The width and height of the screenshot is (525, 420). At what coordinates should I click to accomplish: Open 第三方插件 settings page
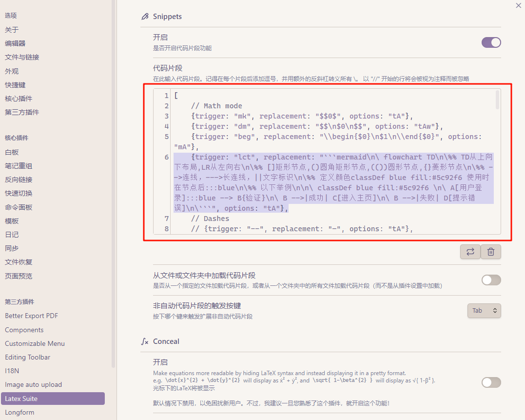(22, 112)
